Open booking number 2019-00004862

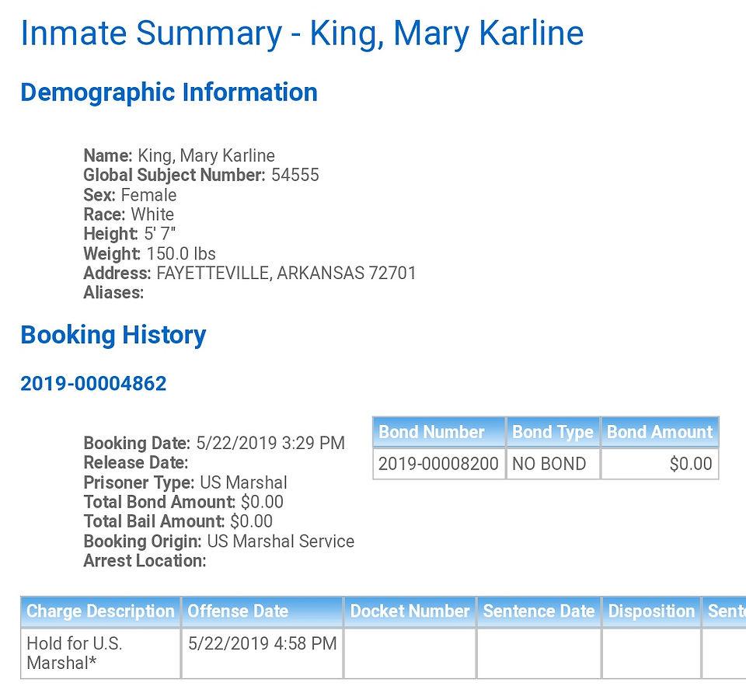click(93, 384)
